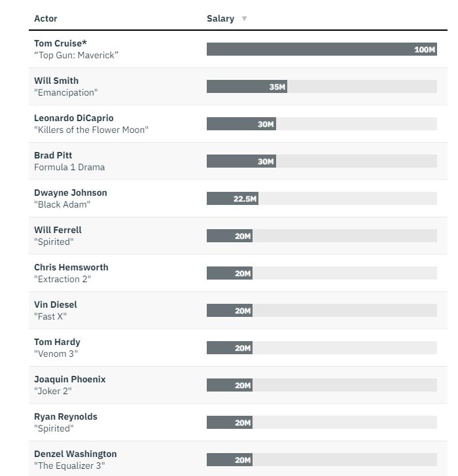Click the Ryan Reynolds name
The width and height of the screenshot is (458, 476).
65,416
